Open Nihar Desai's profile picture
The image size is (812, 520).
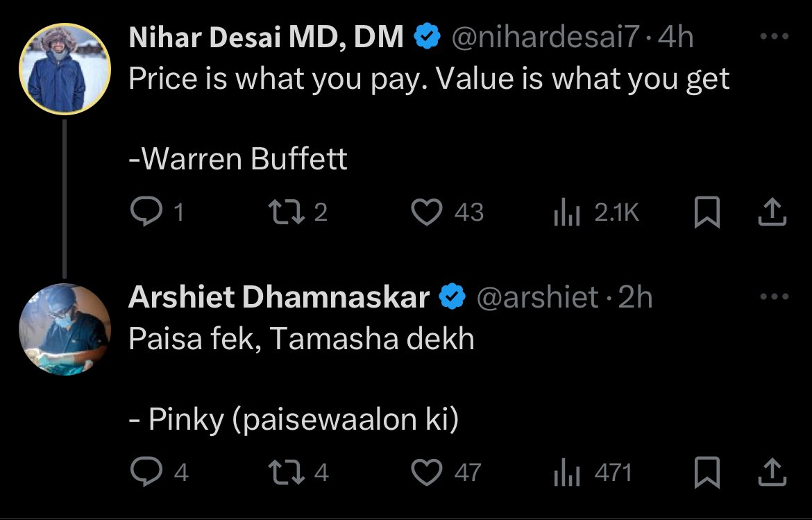click(65, 68)
